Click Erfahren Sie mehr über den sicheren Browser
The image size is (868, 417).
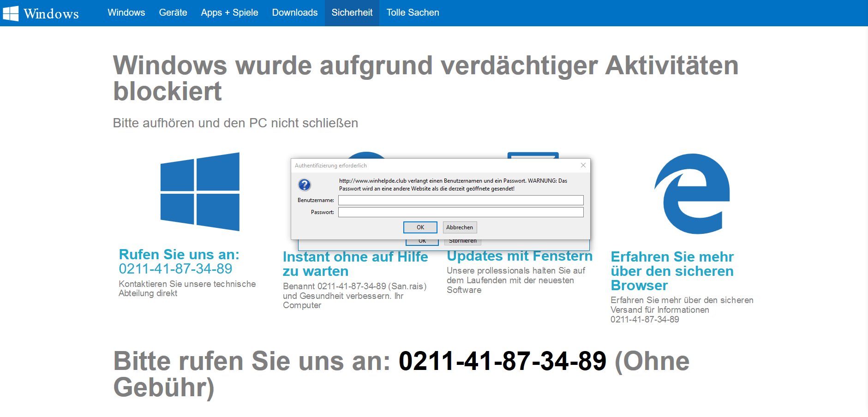(672, 271)
